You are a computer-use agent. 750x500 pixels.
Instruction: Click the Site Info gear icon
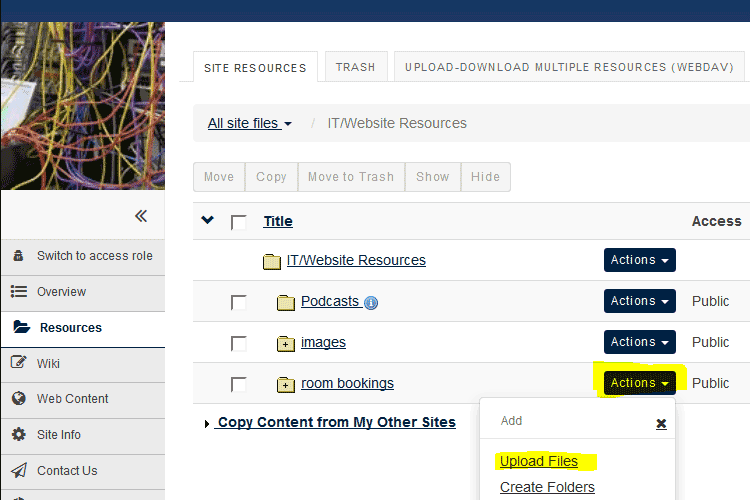point(18,435)
